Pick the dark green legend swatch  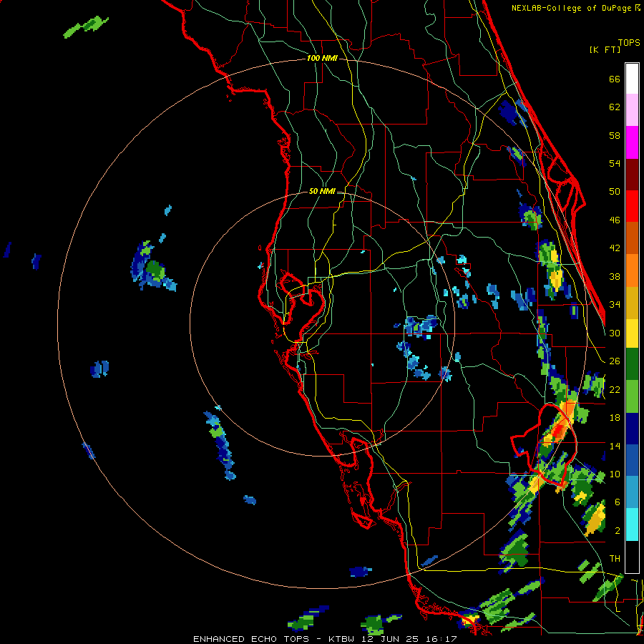632,364
